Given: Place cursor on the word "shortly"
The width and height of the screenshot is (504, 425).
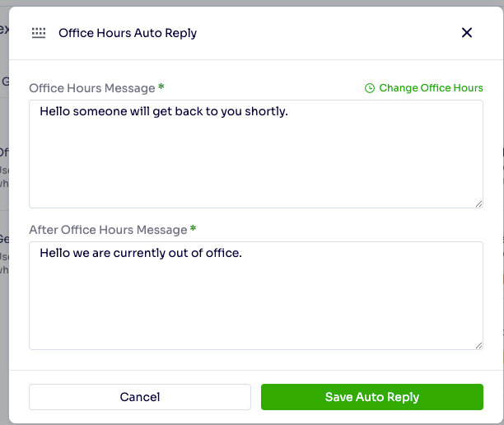Looking at the screenshot, I should click(265, 111).
